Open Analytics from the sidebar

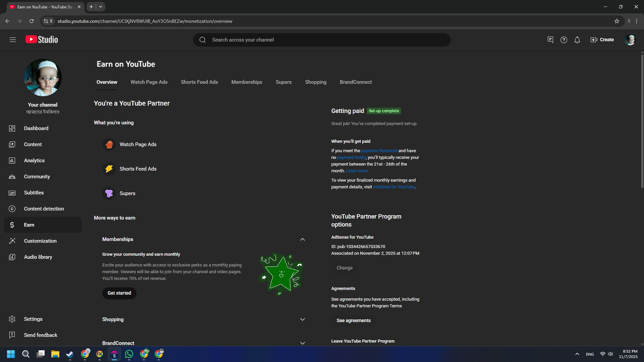pos(34,160)
